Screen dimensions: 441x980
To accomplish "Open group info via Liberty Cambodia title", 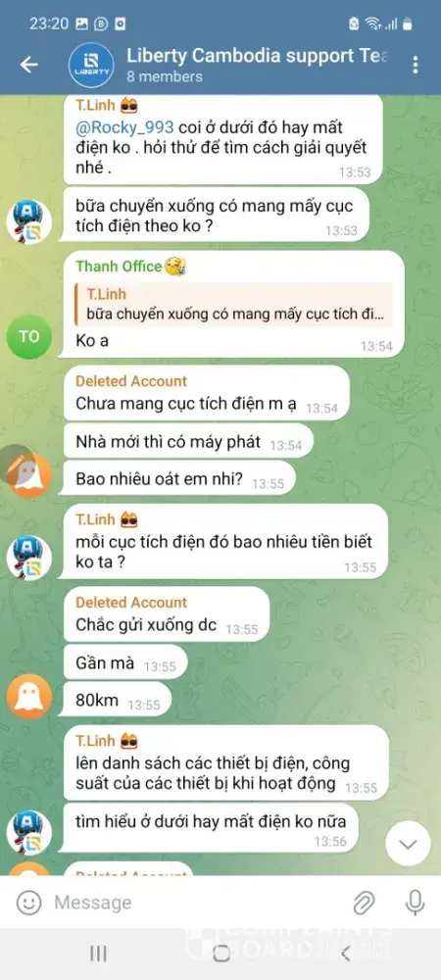I will click(x=258, y=56).
